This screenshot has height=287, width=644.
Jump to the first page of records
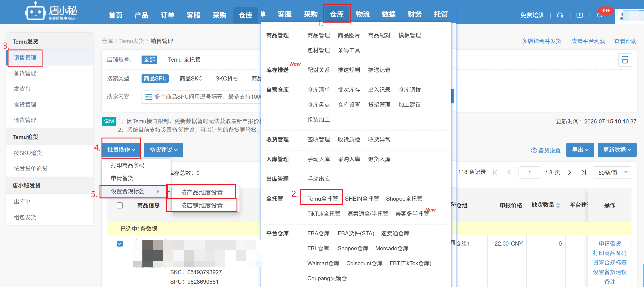click(x=495, y=172)
